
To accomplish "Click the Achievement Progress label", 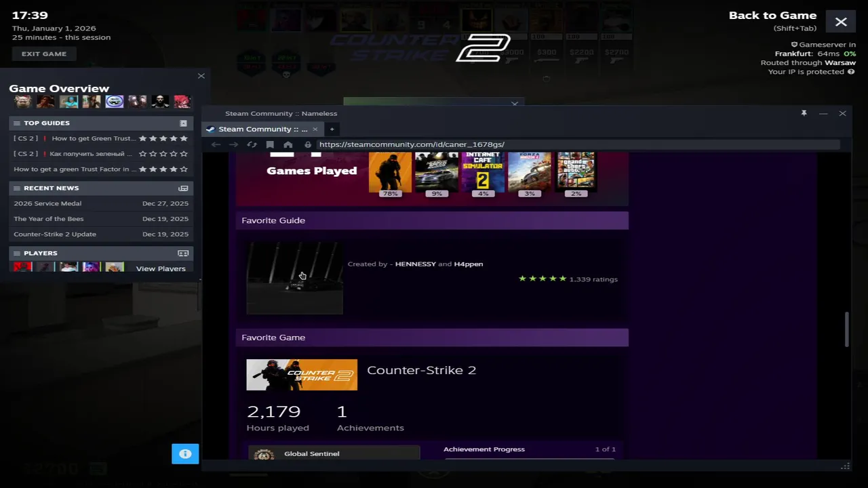I will click(484, 449).
